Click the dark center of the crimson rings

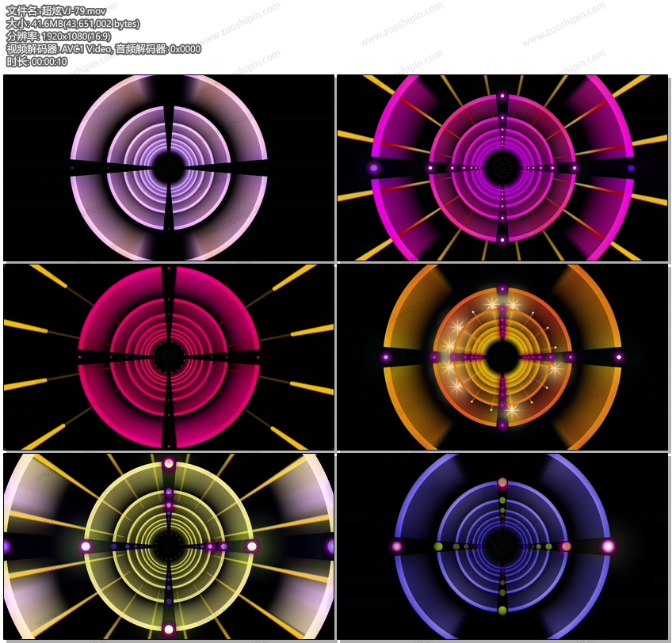pos(169,357)
